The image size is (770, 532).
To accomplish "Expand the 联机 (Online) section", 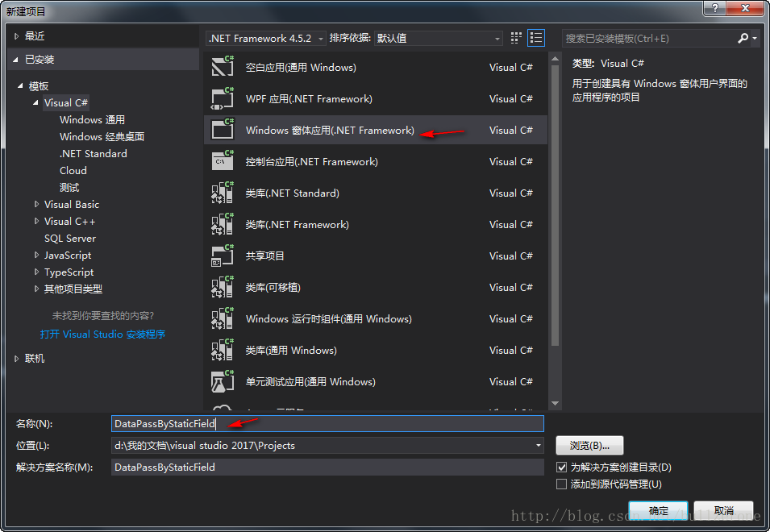I will tap(16, 358).
